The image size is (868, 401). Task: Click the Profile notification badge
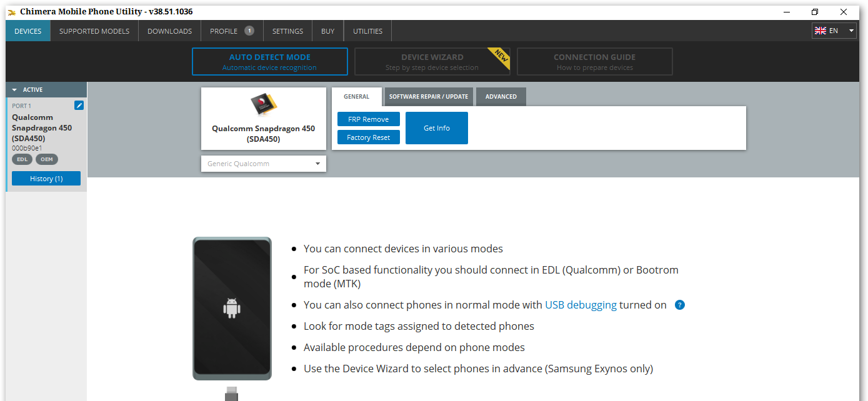(x=249, y=31)
